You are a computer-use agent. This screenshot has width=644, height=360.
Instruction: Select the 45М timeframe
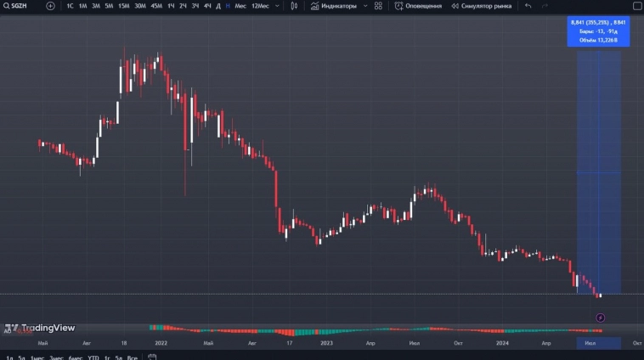(x=156, y=6)
